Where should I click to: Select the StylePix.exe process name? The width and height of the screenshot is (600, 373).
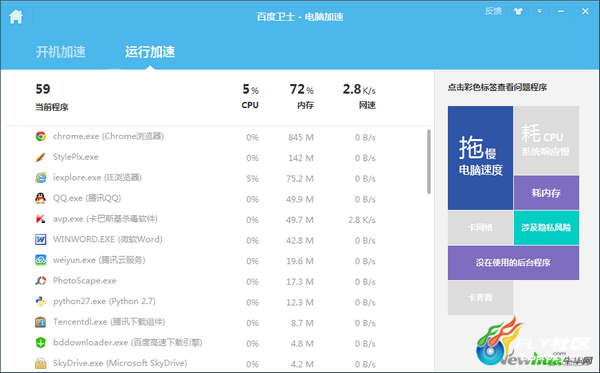point(76,157)
